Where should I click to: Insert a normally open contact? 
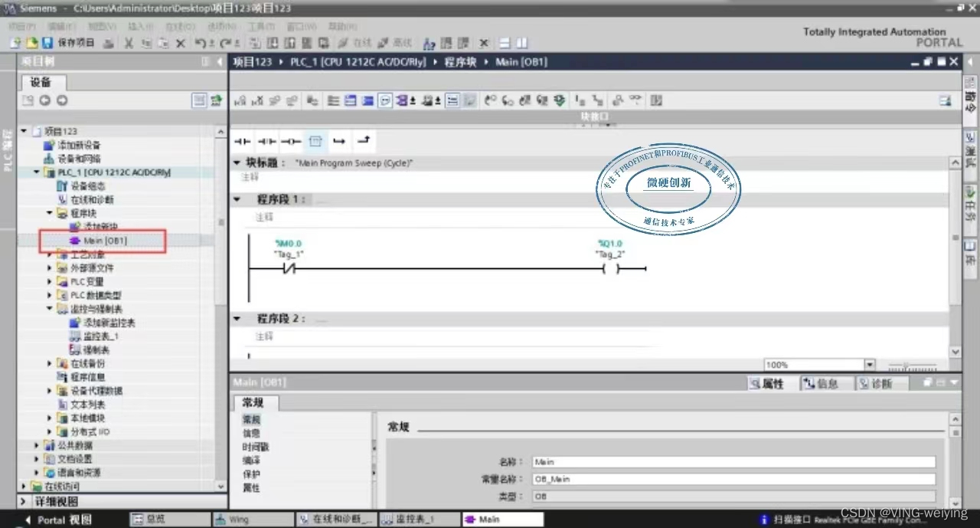[x=242, y=141]
